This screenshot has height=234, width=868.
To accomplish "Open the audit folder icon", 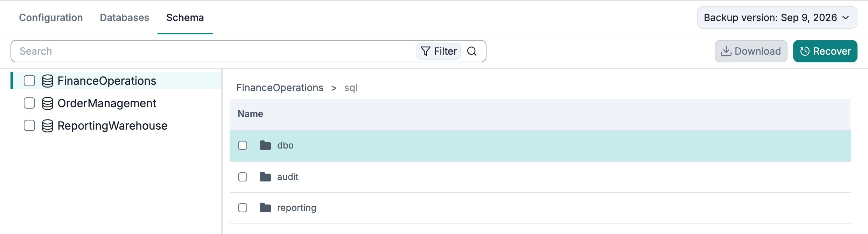I will click(265, 177).
